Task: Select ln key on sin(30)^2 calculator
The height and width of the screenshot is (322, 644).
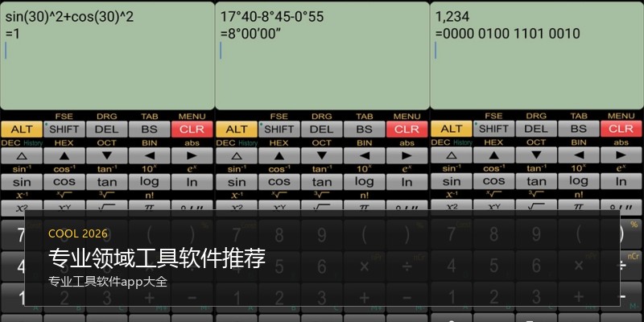Action: tap(192, 182)
